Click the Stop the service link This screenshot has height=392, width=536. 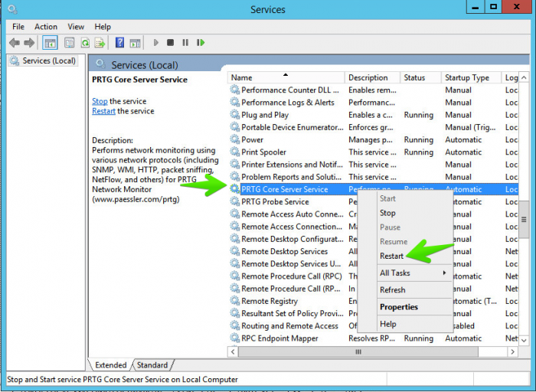(100, 101)
